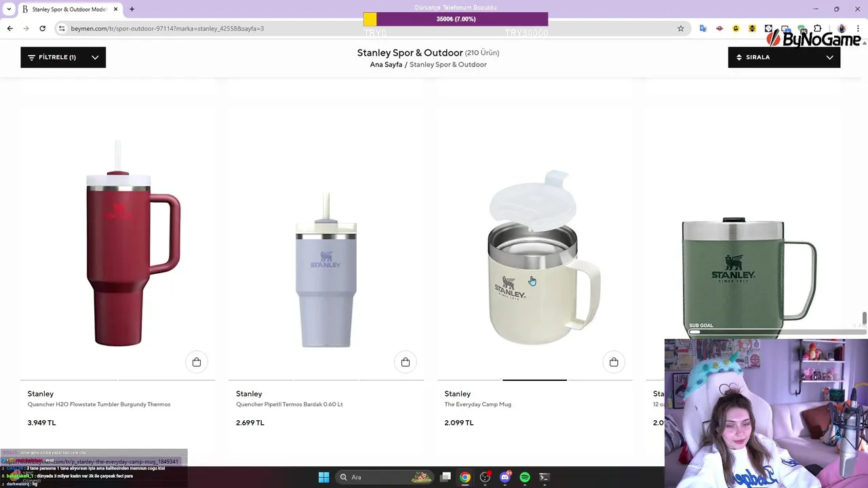Open the yellow round extension icon

[x=736, y=28]
